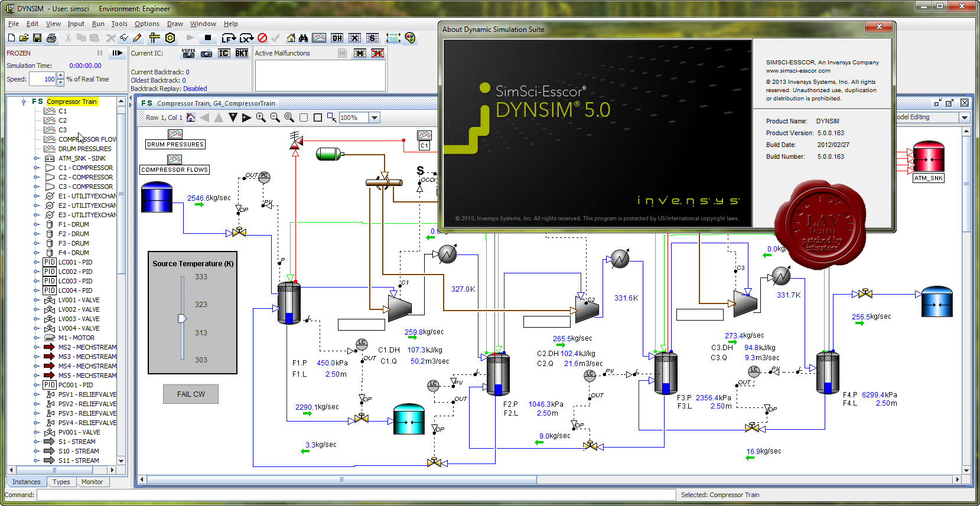
Task: Take a snapshot with the camera icon
Action: [206, 53]
